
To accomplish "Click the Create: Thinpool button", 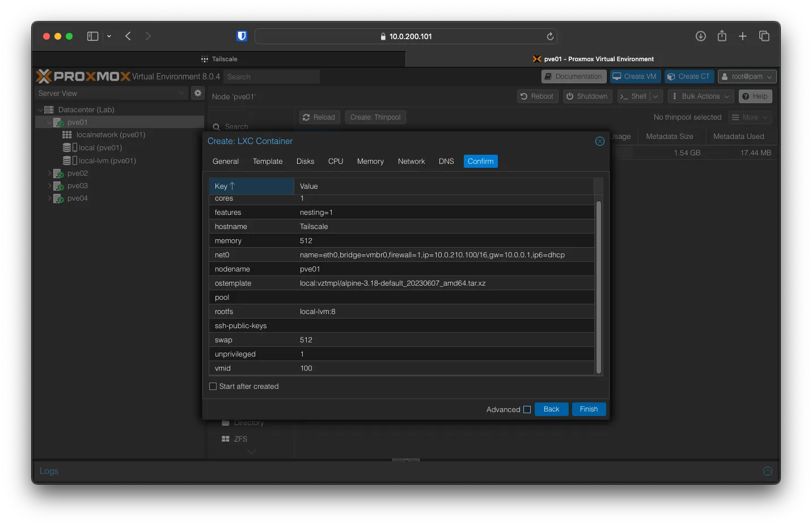I will click(x=375, y=117).
